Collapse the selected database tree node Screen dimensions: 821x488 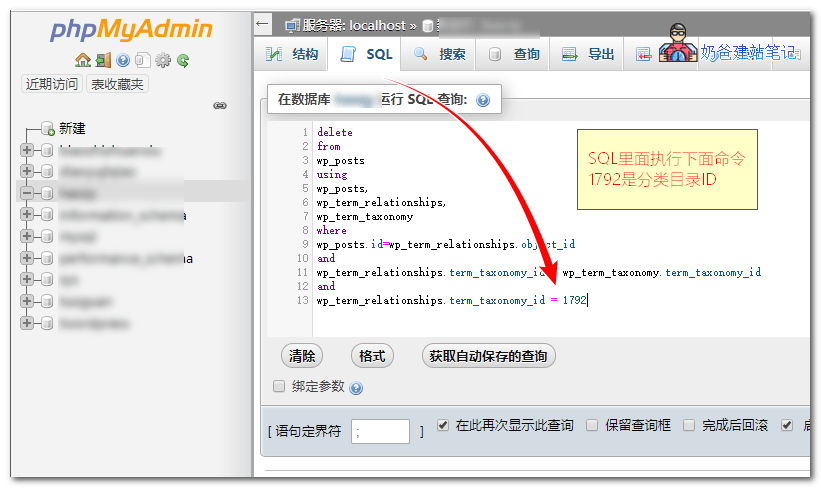27,192
